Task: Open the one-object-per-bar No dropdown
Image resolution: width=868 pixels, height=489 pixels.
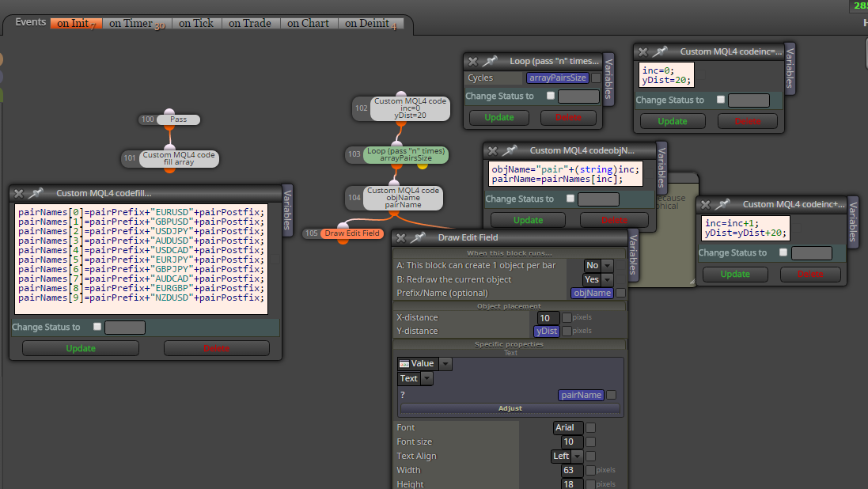Action: (x=598, y=265)
